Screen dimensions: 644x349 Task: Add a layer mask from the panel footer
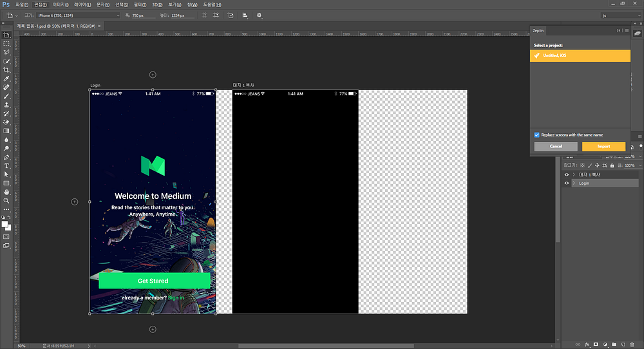tap(596, 344)
